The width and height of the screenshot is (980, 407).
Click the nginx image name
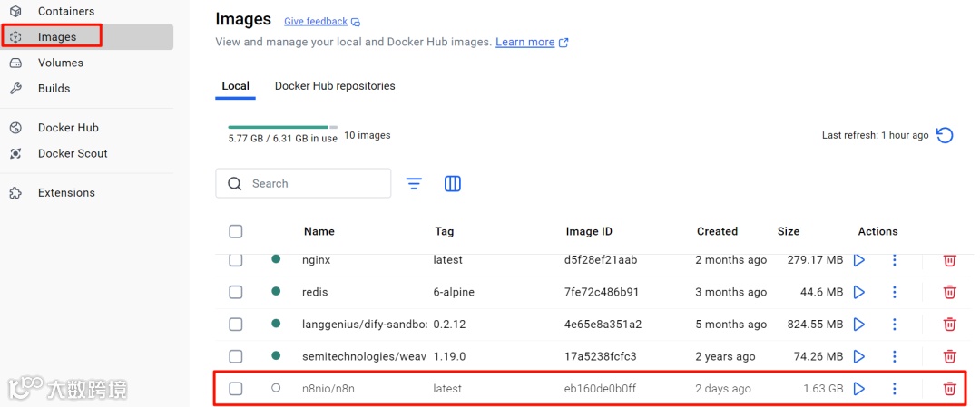click(x=316, y=260)
